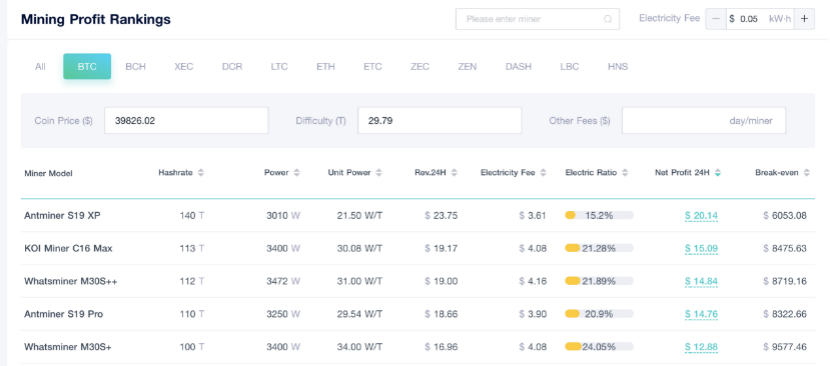Sort by Power column arrows
Screen dimensions: 830x366
(296, 173)
